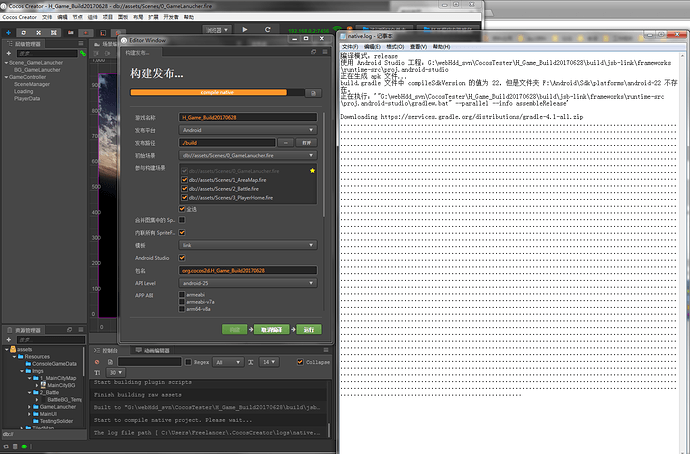Collapse the Scene_GameLanucher node
Screen dimensions: 690x454
[x=6, y=63]
